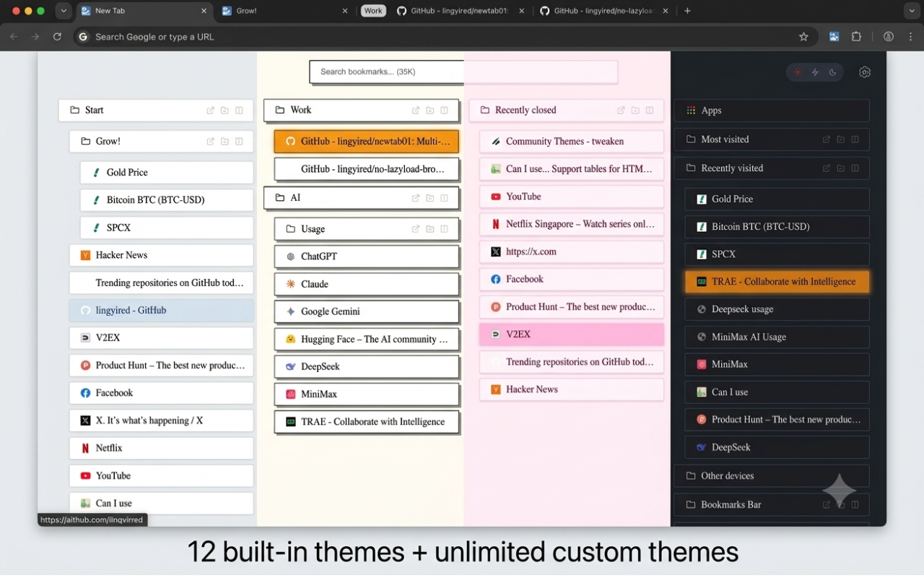Switch to dark theme with the moon icon
The height and width of the screenshot is (578, 924).
pos(832,72)
